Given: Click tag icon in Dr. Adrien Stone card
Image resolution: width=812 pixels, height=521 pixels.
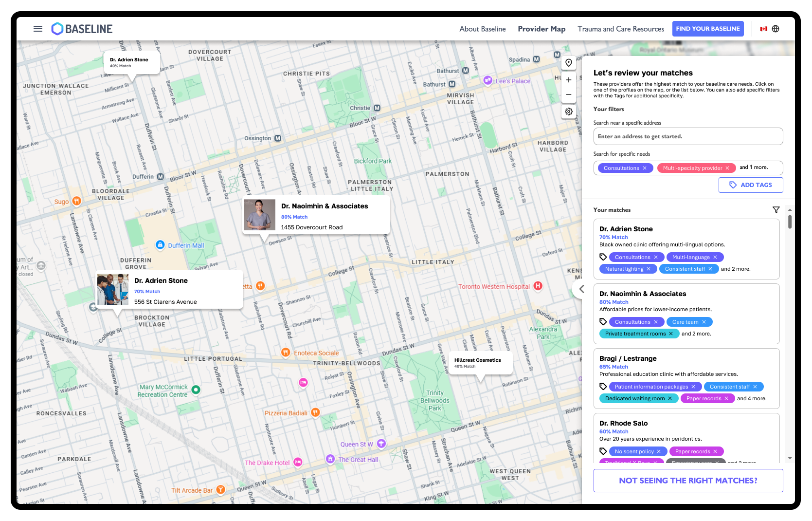Looking at the screenshot, I should [603, 257].
